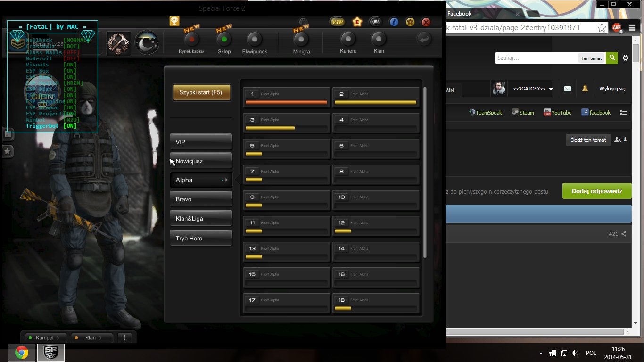Show hidden tray icons arrow
Image resolution: width=644 pixels, height=362 pixels.
coord(541,353)
